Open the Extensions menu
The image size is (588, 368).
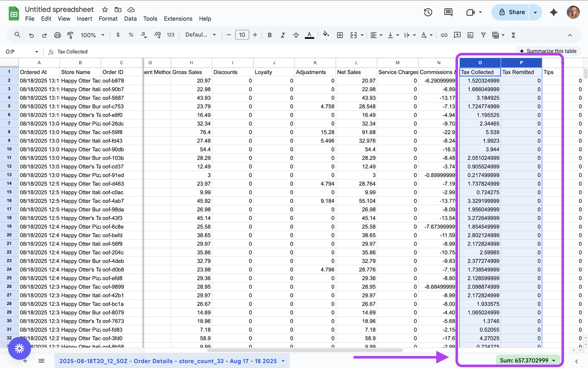(178, 19)
